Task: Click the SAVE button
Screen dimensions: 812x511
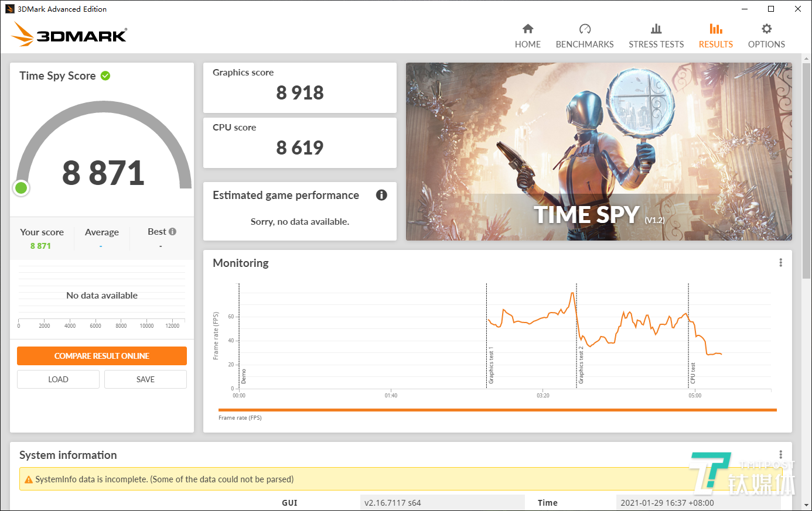Action: (145, 379)
